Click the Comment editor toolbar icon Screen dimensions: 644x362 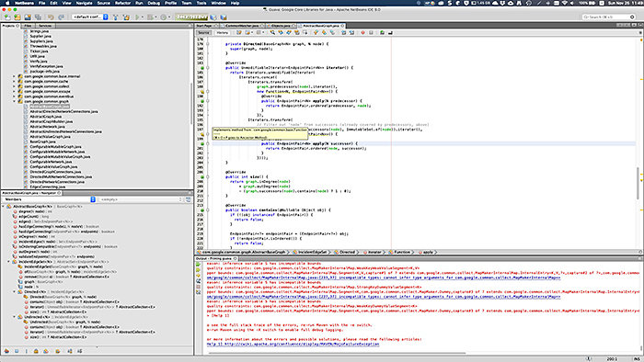[x=382, y=32]
